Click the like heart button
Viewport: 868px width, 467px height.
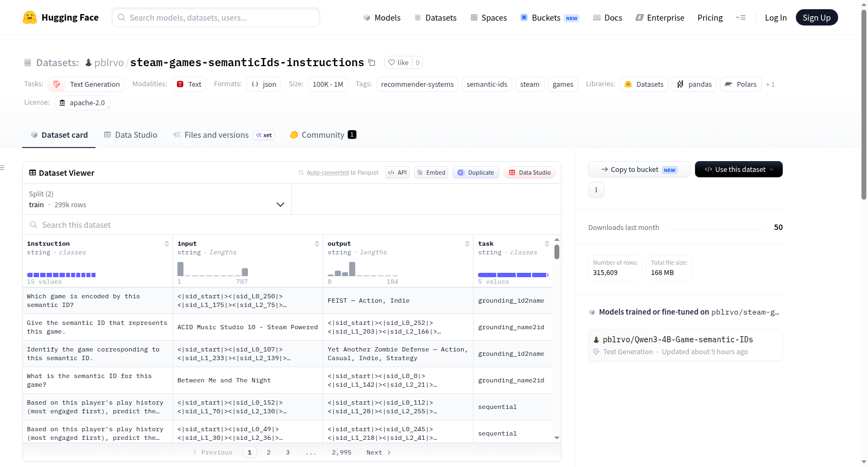398,62
